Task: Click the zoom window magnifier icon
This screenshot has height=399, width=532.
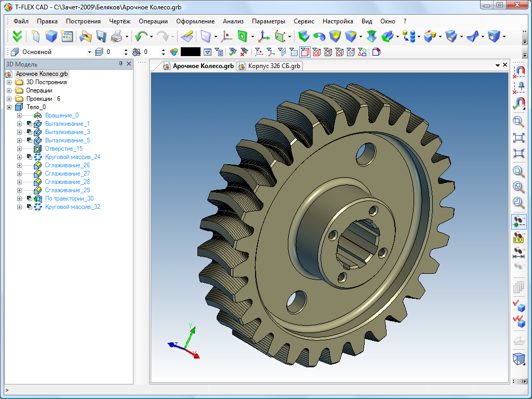Action: [518, 122]
